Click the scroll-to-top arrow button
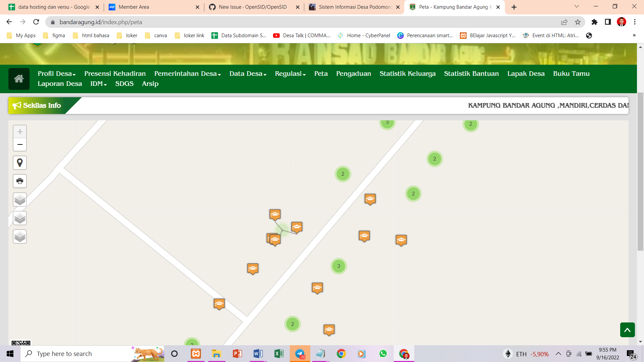This screenshot has width=644, height=362. tap(628, 330)
